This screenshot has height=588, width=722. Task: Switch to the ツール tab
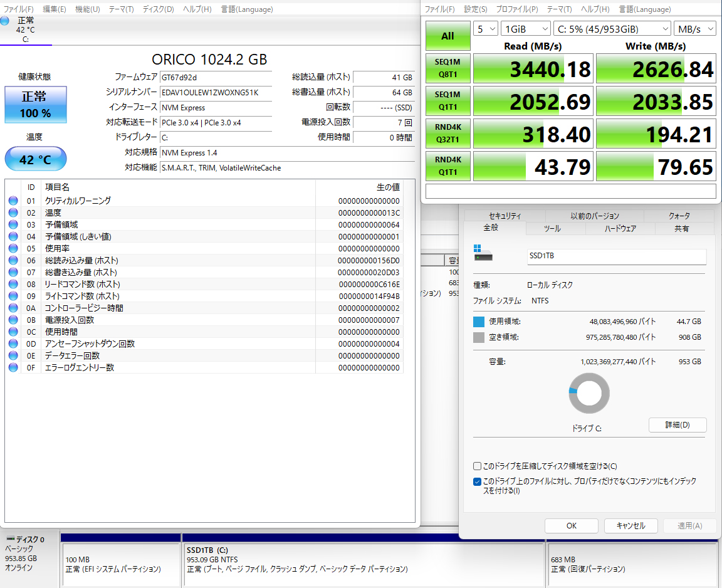(552, 228)
